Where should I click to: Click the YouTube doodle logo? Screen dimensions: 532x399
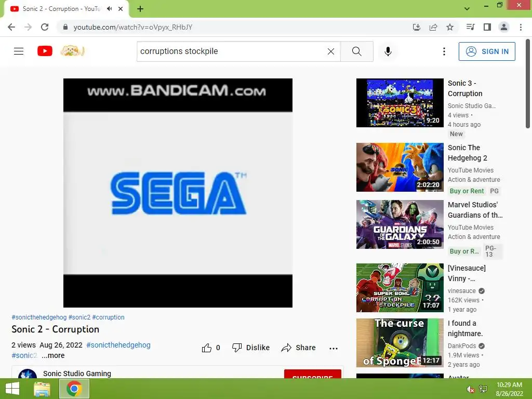[72, 51]
